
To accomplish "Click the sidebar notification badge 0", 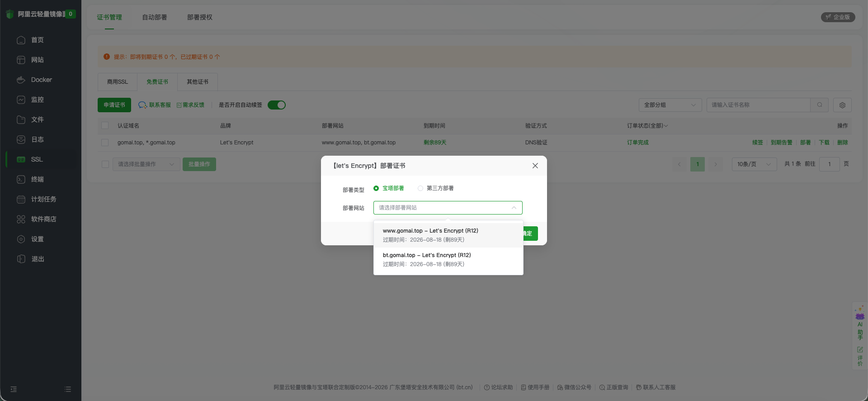I will point(71,14).
